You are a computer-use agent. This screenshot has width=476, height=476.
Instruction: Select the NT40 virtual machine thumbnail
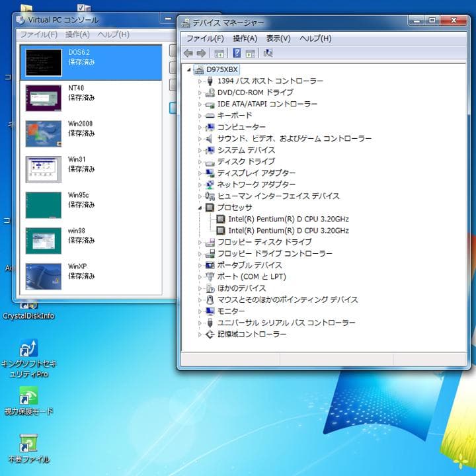click(44, 98)
